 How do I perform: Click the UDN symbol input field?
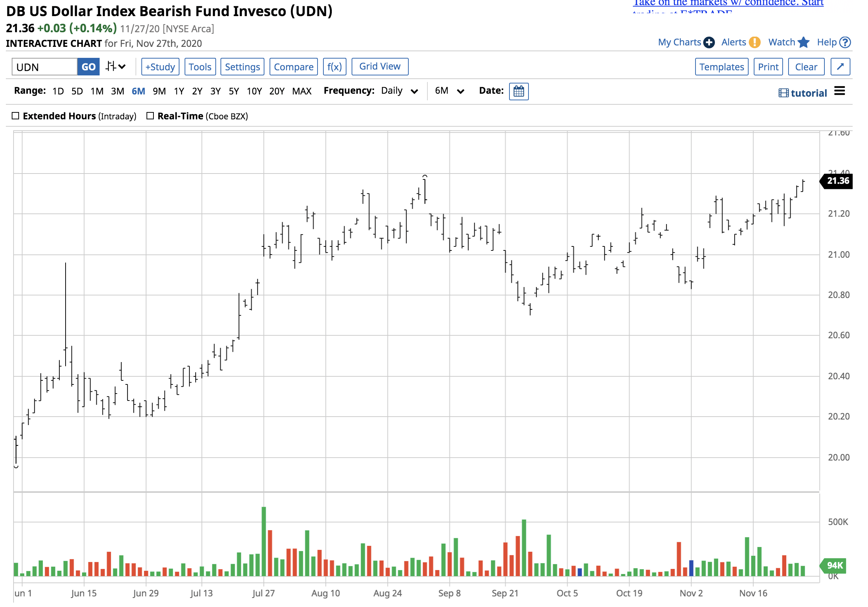[45, 67]
